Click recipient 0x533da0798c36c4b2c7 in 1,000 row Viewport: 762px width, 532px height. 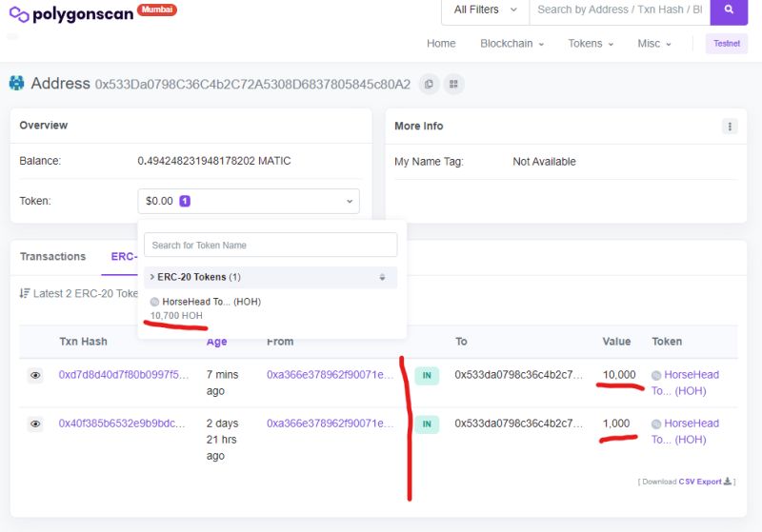point(518,424)
